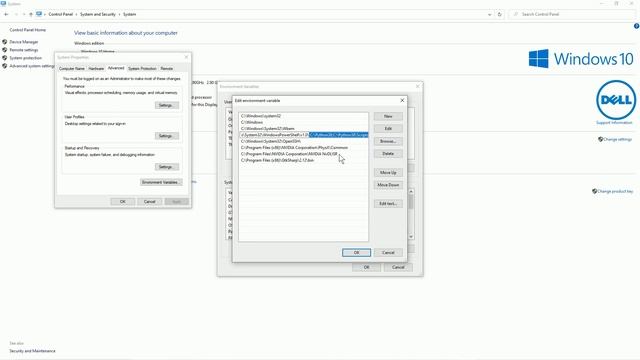The image size is (640, 360).
Task: Open System Protection tab in System Properties
Action: (x=142, y=69)
